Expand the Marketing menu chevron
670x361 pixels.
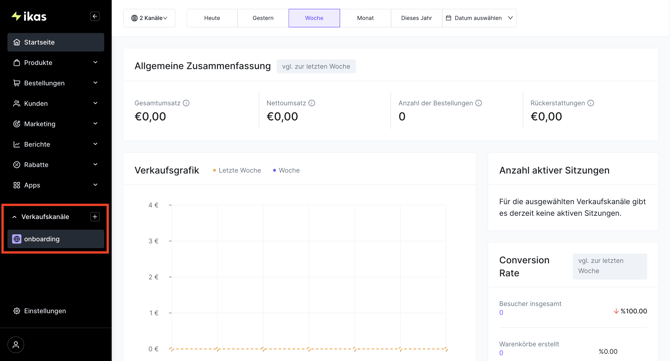coord(95,123)
